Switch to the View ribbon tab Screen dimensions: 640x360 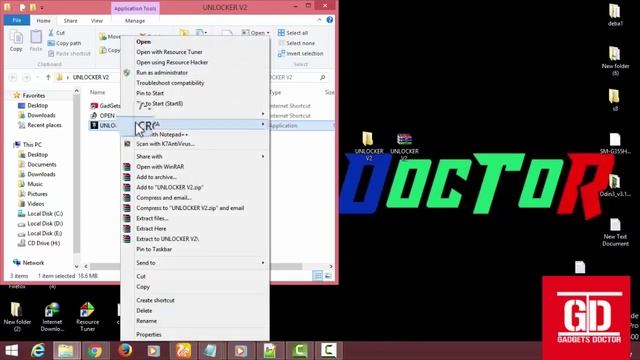(x=97, y=20)
